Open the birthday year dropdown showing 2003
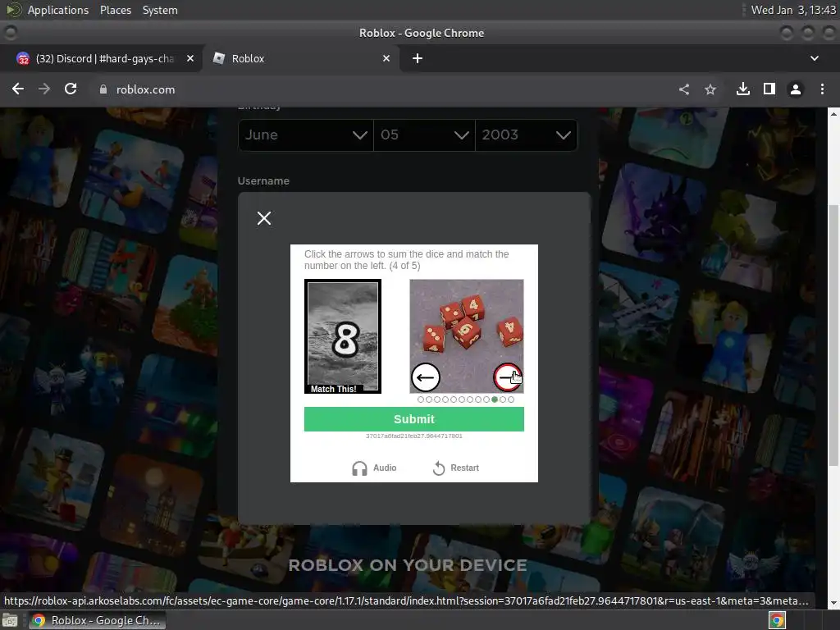This screenshot has width=840, height=630. coord(527,135)
